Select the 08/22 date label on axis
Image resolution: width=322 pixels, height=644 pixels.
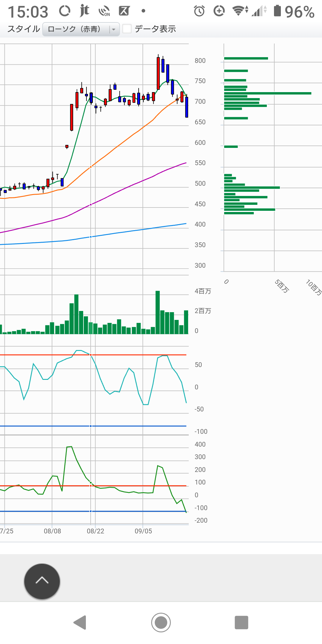click(x=95, y=531)
